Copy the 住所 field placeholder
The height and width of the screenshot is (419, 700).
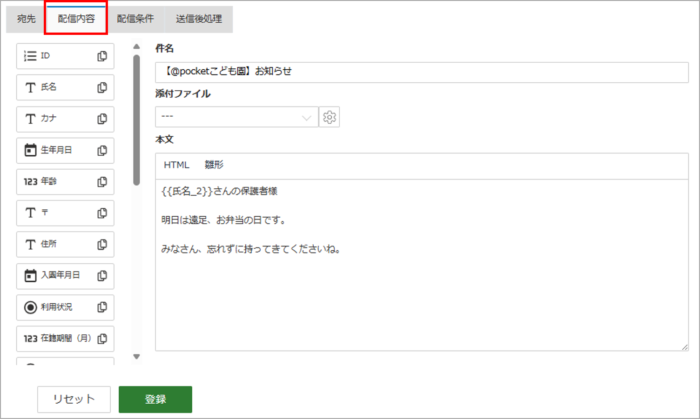click(102, 244)
